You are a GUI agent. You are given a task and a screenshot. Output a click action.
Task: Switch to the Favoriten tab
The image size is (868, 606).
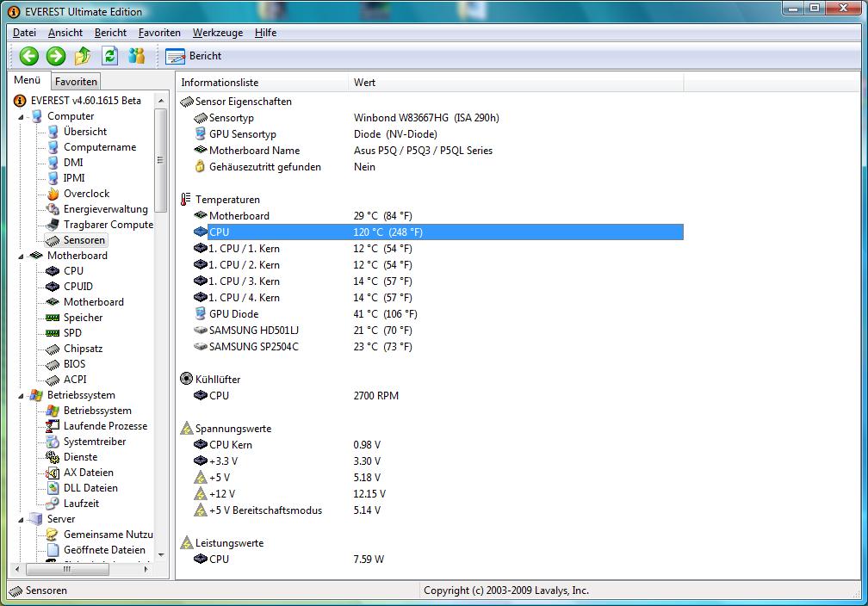[76, 82]
